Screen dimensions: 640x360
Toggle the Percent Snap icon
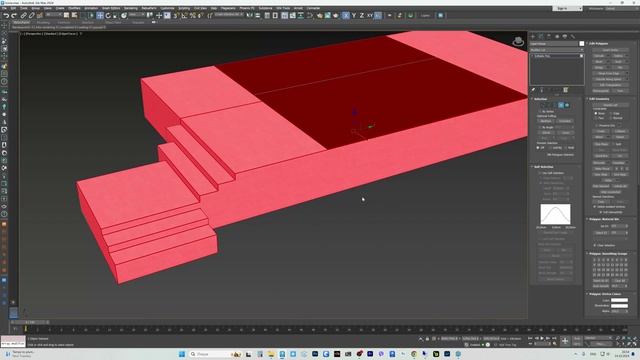193,16
